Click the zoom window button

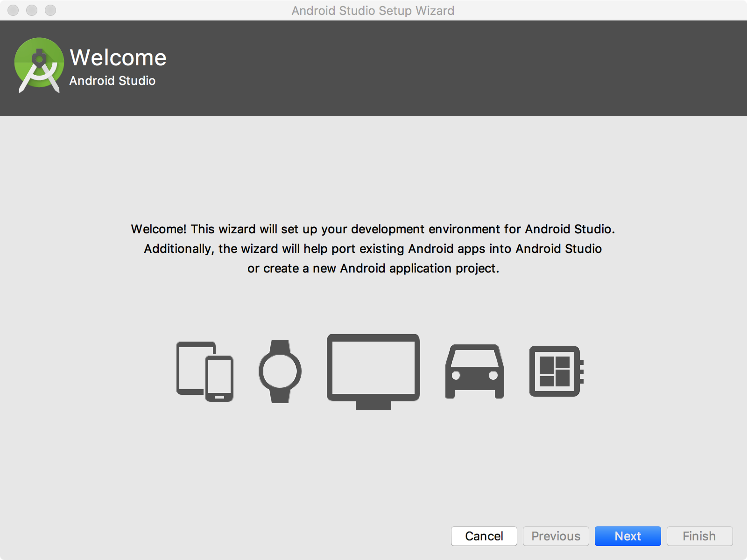coord(50,10)
